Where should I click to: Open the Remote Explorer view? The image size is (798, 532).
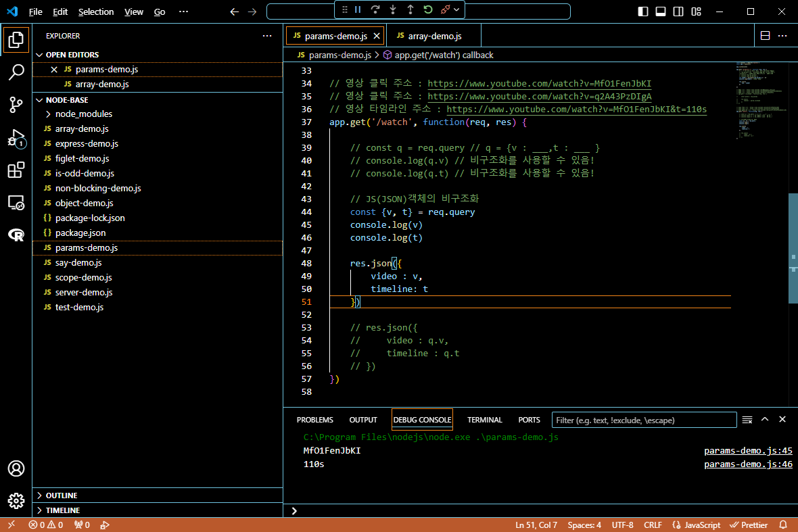click(16, 202)
